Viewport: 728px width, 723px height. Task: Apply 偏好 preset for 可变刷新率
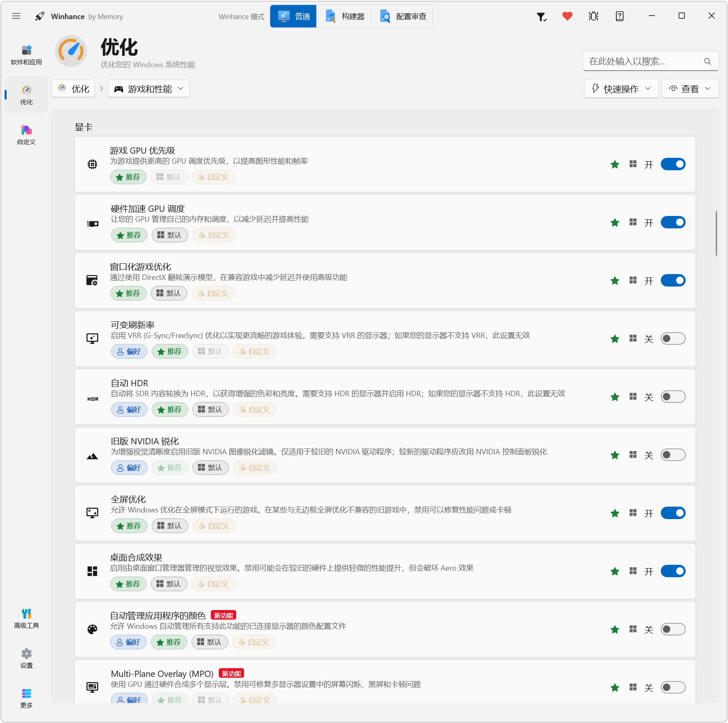click(x=129, y=352)
